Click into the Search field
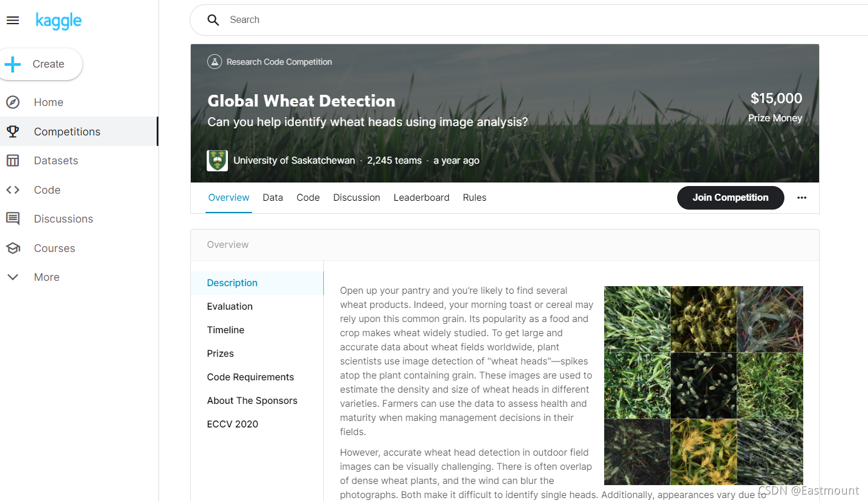The width and height of the screenshot is (868, 501). click(x=530, y=20)
